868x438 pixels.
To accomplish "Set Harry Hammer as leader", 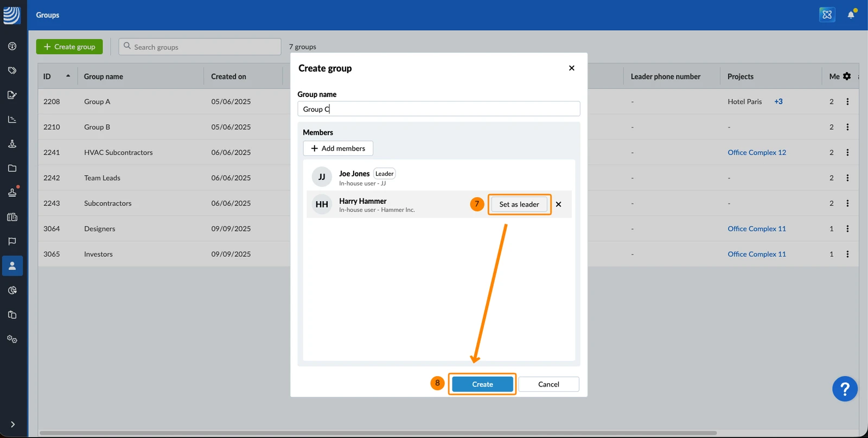I will click(519, 204).
